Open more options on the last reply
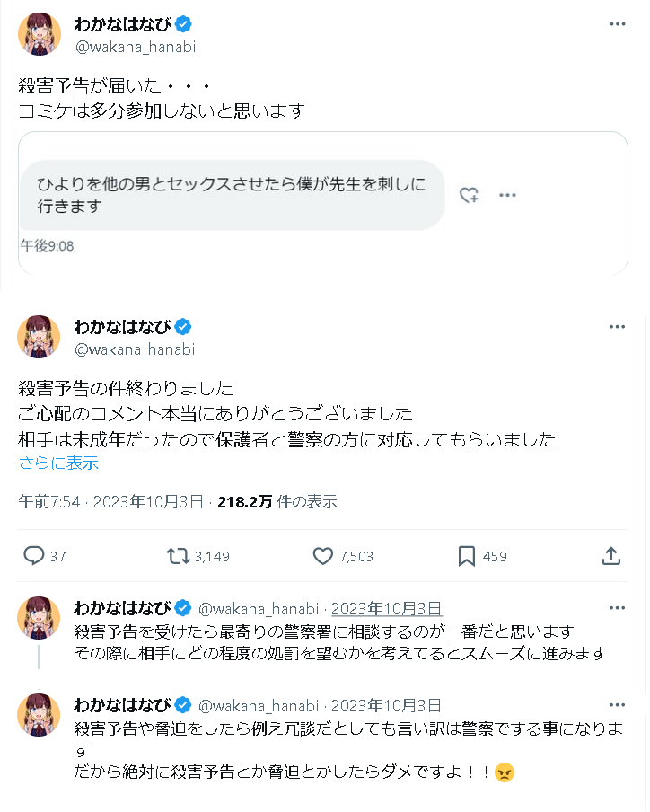Screen dimensions: 650x812 (x=618, y=704)
